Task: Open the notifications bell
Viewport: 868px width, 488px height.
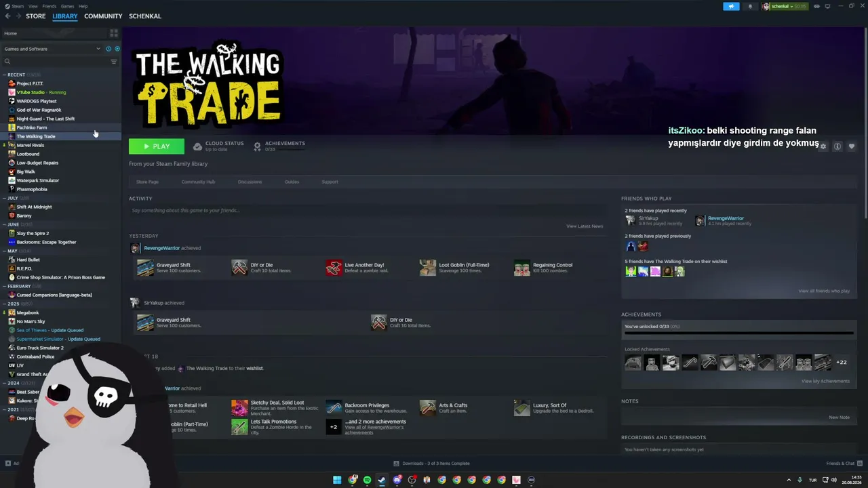Action: pos(750,6)
